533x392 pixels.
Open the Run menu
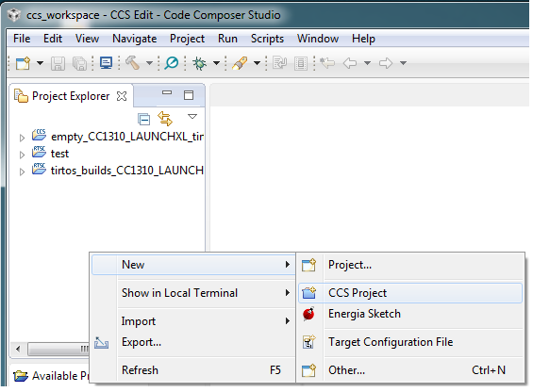[x=227, y=39]
